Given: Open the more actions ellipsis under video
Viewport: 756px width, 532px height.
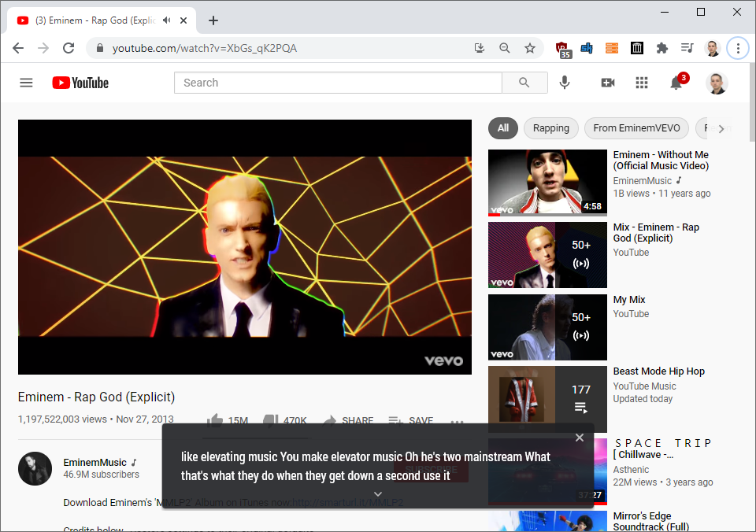Looking at the screenshot, I should 457,423.
